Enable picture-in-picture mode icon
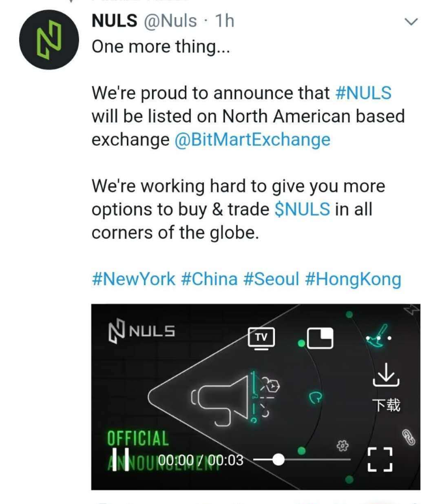440x504 pixels. pos(320,338)
